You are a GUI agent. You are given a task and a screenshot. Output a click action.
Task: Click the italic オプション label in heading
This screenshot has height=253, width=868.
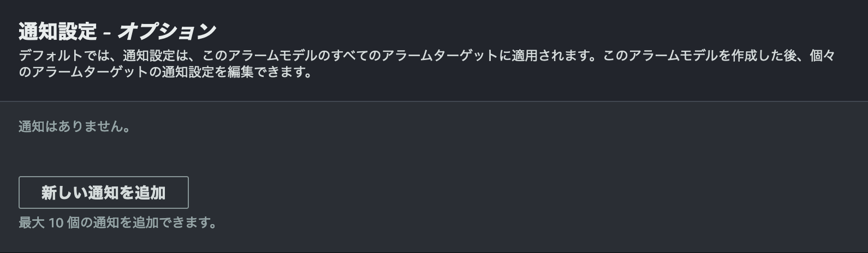click(x=167, y=32)
